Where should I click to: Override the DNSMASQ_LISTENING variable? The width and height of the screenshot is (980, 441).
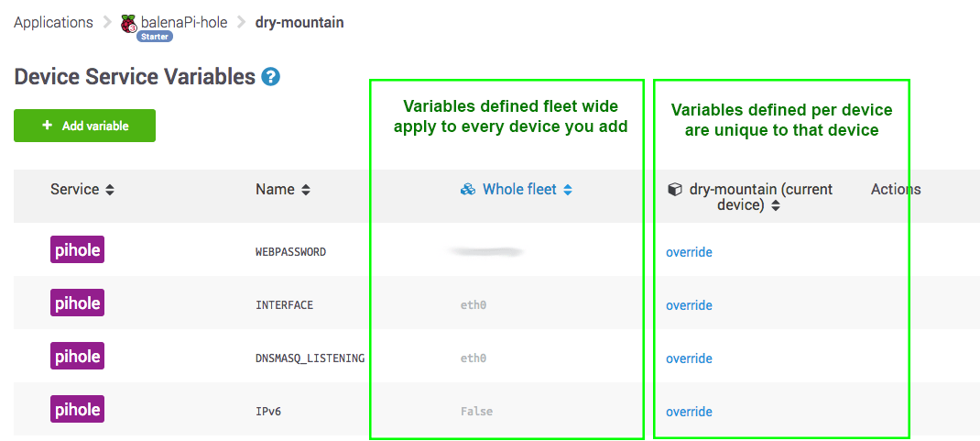click(689, 358)
